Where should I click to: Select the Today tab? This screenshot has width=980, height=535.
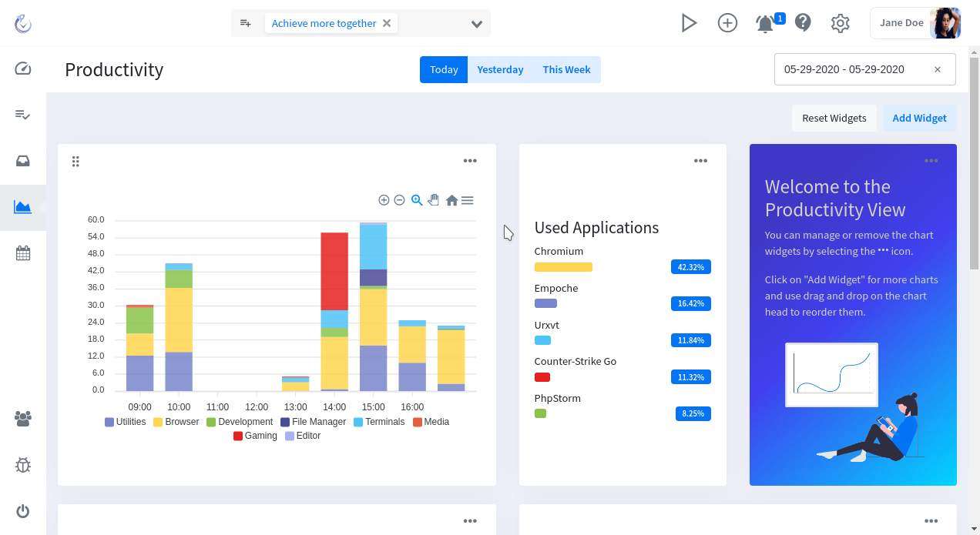[x=444, y=69]
